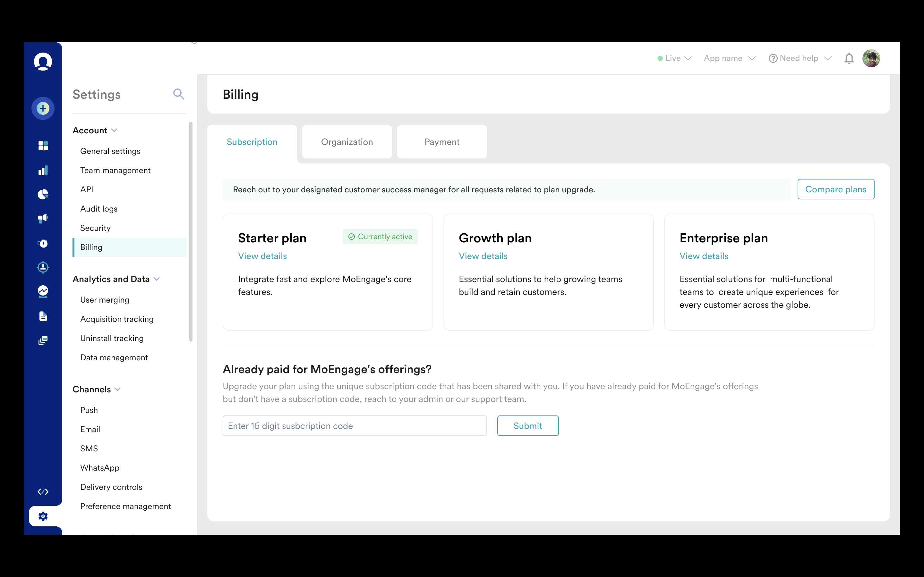Open the pie chart segments icon
The image size is (924, 577).
[x=43, y=194]
